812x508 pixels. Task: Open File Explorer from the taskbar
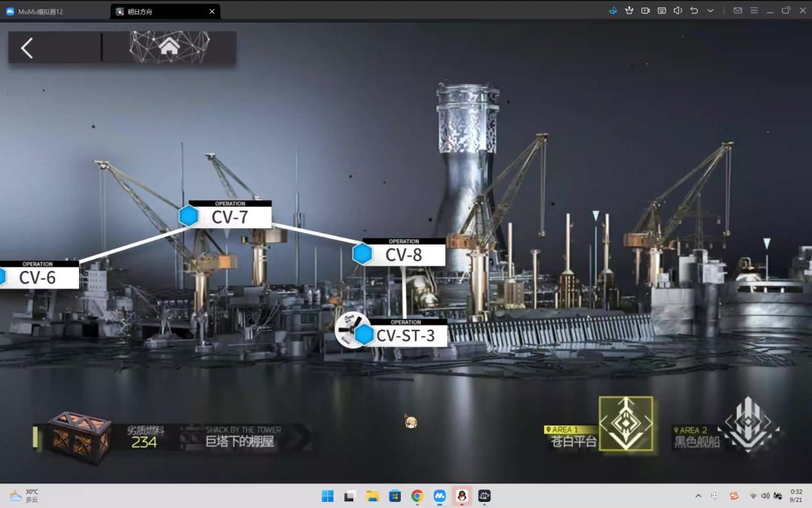[x=372, y=496]
